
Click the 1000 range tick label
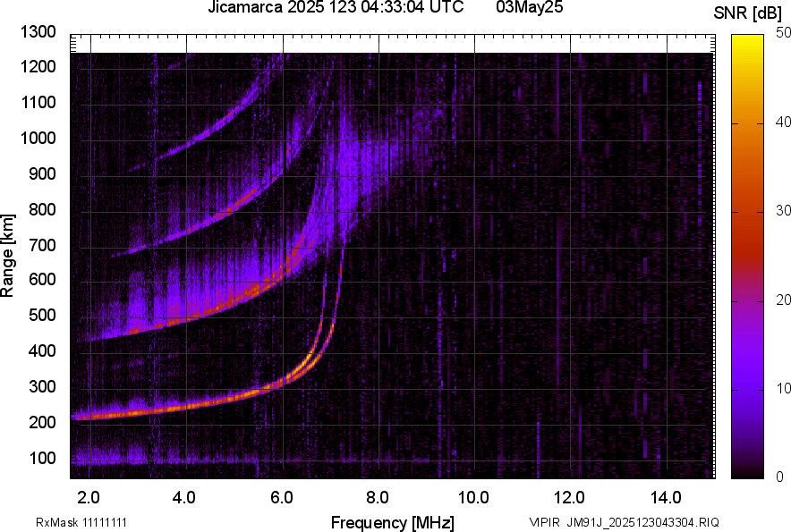click(x=38, y=138)
